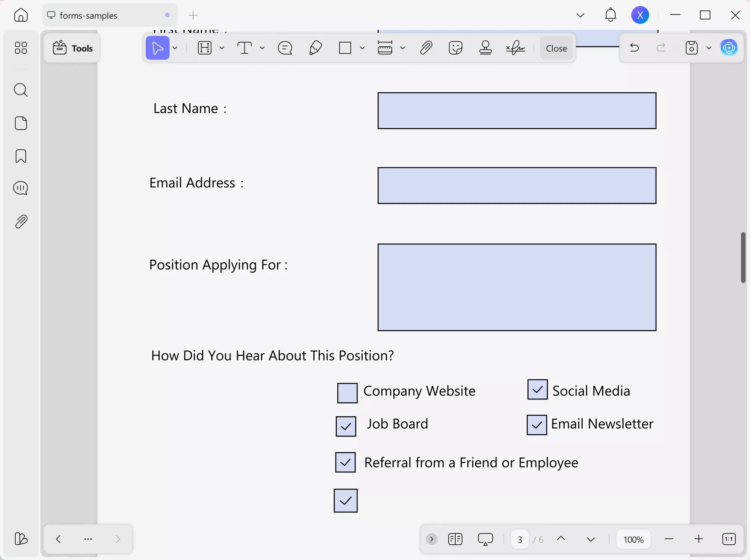Click the Undo icon
This screenshot has width=750, height=560.
tap(635, 48)
